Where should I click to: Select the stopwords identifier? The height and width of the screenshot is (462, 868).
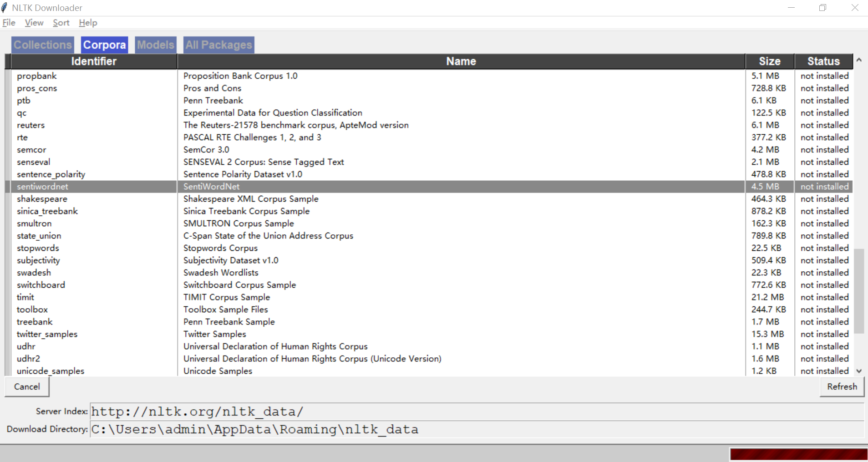(38, 248)
